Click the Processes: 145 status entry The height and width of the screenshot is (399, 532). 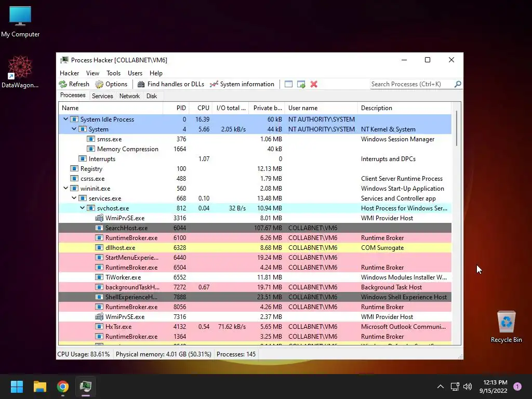236,354
